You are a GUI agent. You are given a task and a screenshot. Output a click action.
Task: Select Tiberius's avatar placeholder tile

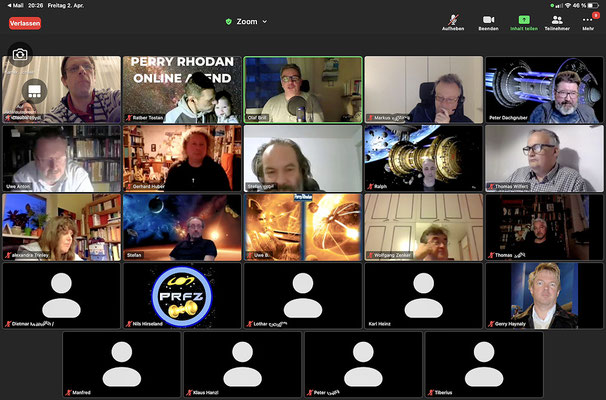click(484, 365)
